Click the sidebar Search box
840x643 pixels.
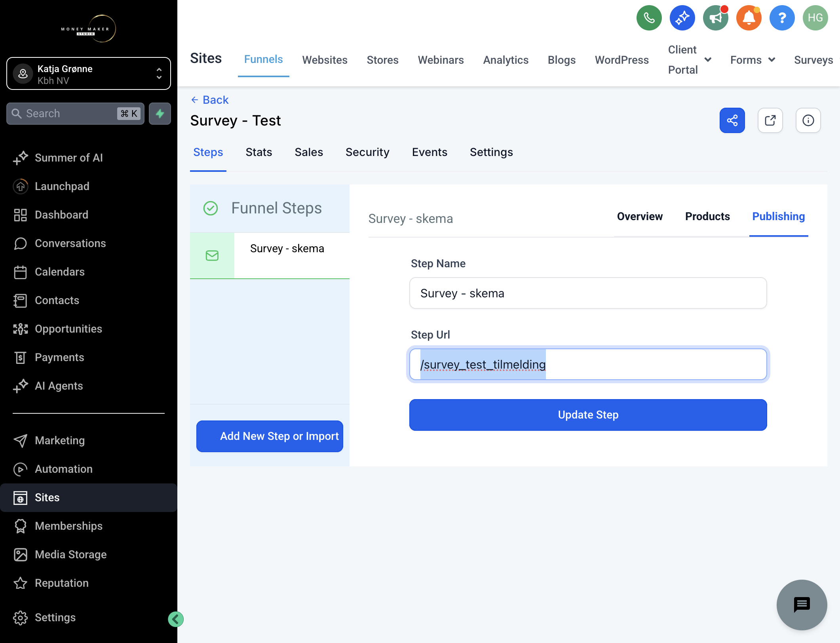click(x=75, y=114)
